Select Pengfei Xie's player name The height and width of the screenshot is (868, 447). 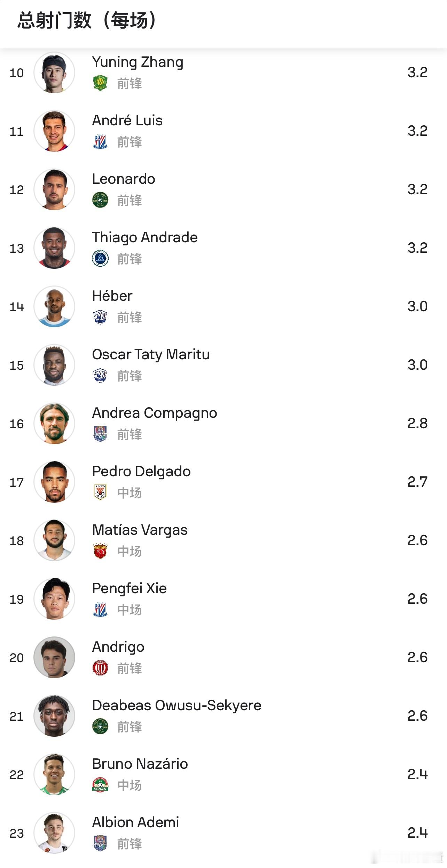[x=129, y=589]
